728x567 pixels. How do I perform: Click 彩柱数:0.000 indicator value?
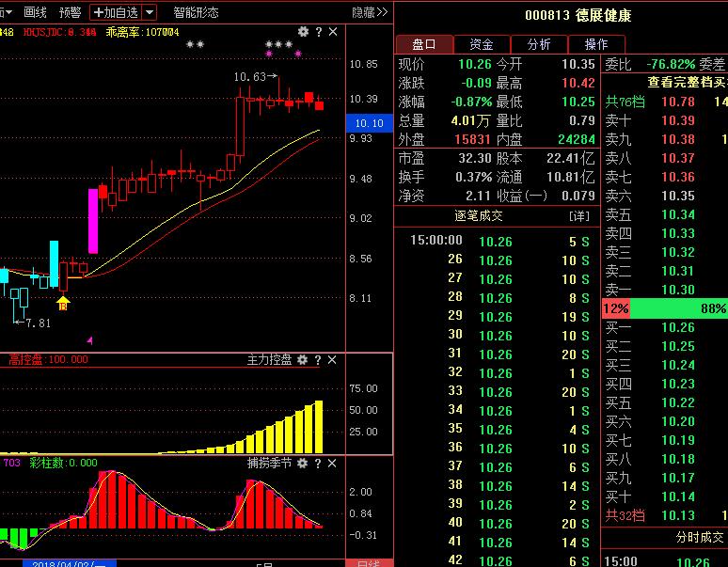click(x=64, y=463)
